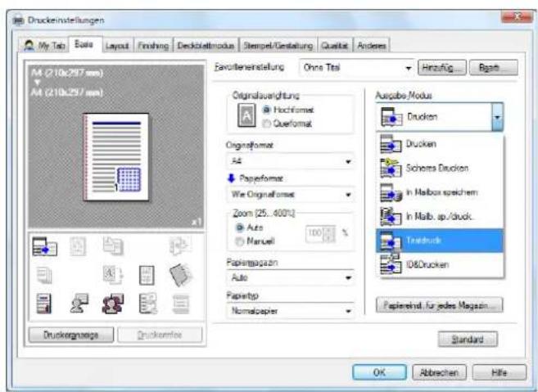Click the Hilfe button
The image size is (538, 392).
(x=500, y=372)
